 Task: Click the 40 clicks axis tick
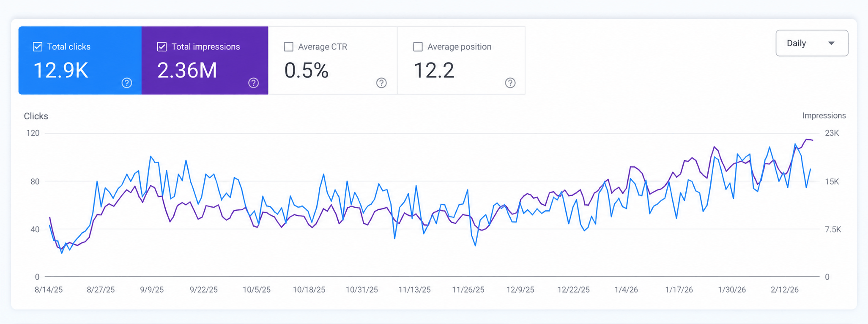35,230
